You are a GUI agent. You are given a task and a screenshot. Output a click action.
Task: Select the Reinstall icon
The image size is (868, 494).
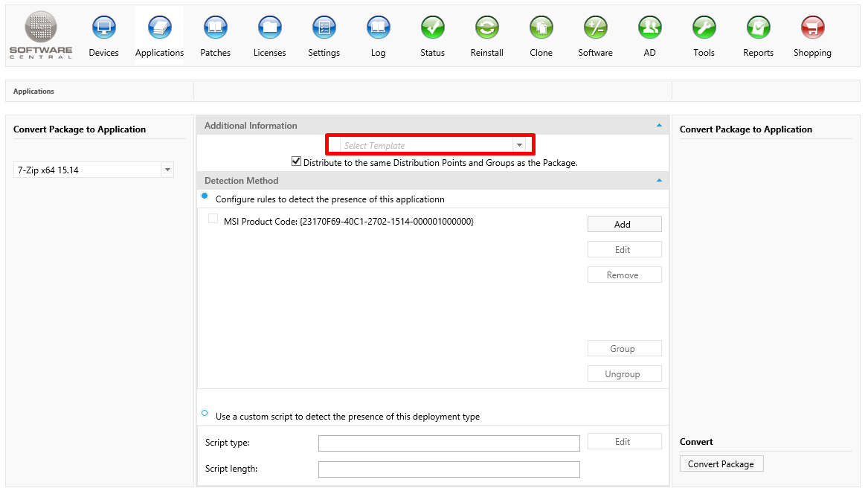coord(486,28)
